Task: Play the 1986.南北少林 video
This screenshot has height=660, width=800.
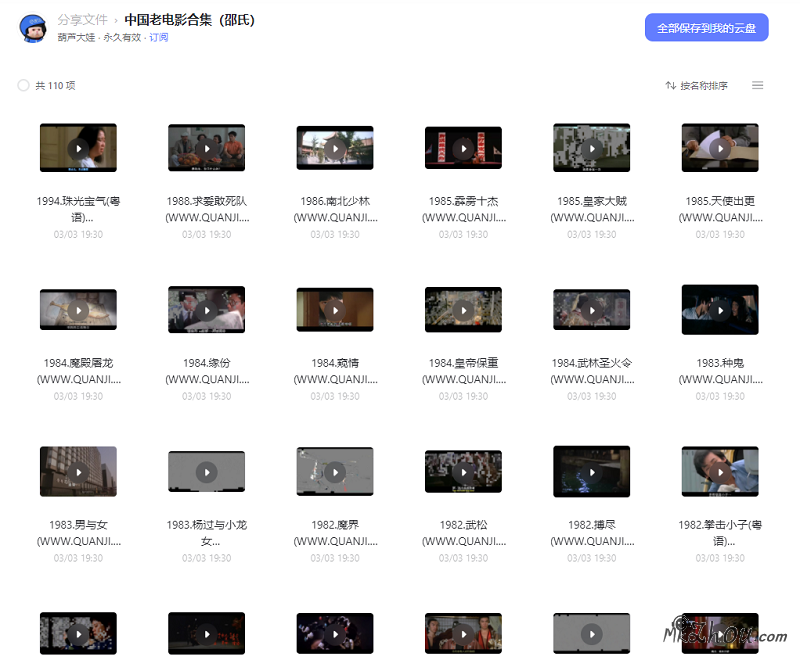Action: [335, 148]
